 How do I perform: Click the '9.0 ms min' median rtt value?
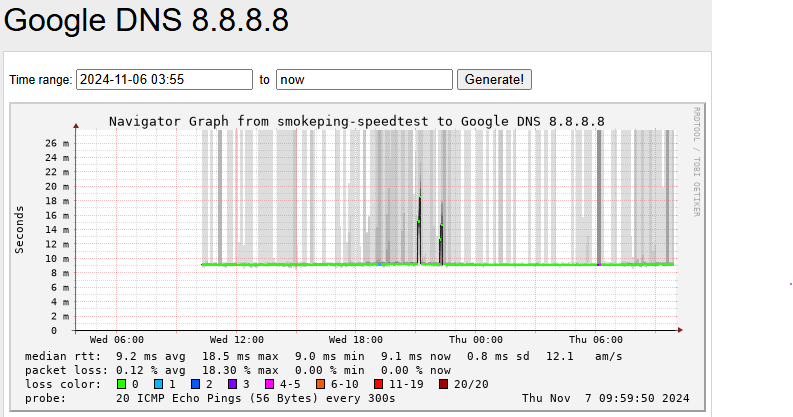click(330, 356)
